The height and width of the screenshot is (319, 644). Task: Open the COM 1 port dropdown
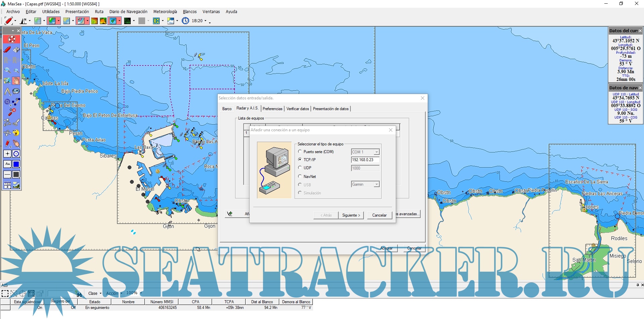pos(376,152)
